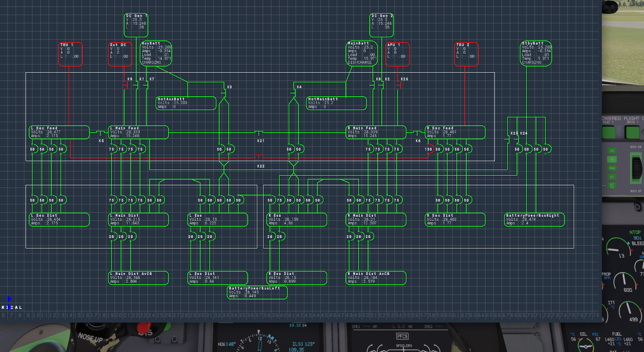Click the K3 contactor near HotAuxBatt
This screenshot has width=644, height=352.
[224, 93]
